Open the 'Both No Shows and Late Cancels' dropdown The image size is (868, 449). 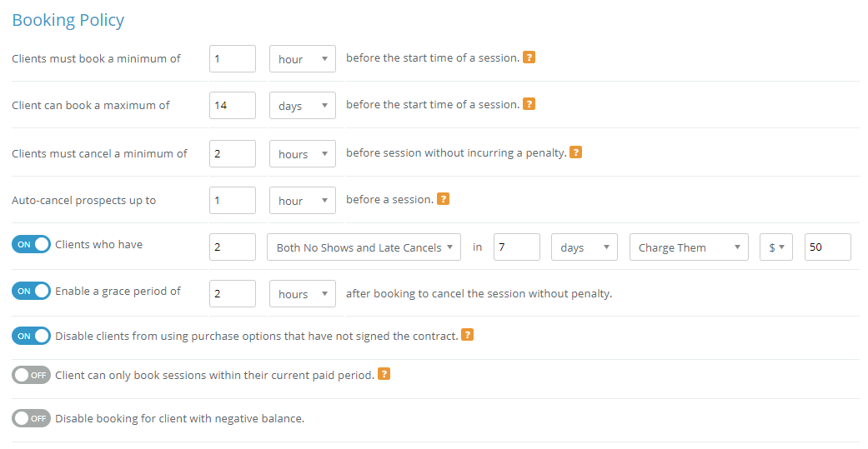pyautogui.click(x=364, y=247)
